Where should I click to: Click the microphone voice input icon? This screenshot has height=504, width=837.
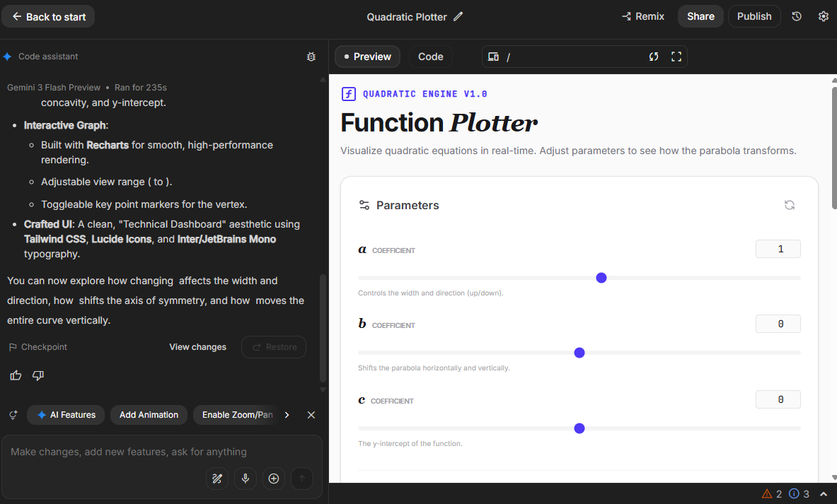[x=246, y=479]
